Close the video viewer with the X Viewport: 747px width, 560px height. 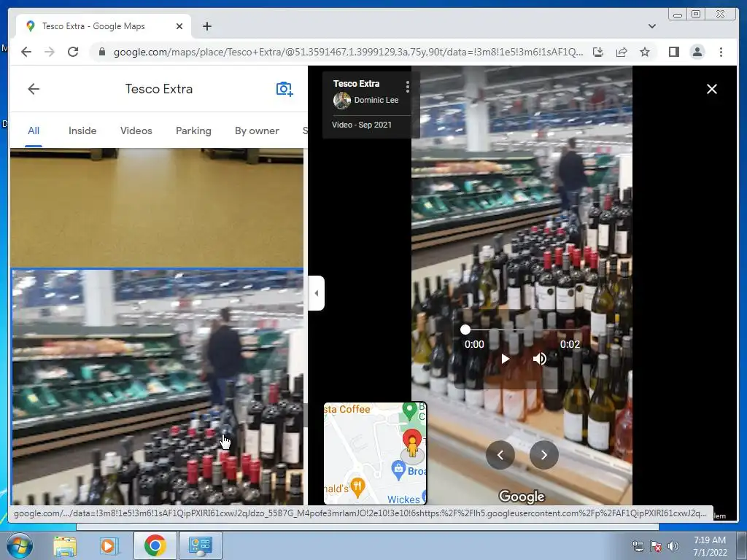point(712,89)
